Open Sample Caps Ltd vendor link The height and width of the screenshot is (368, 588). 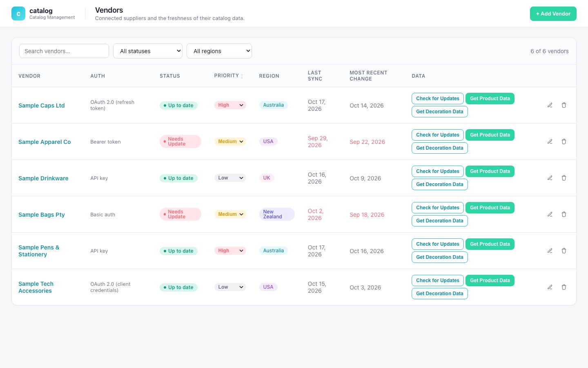[42, 105]
